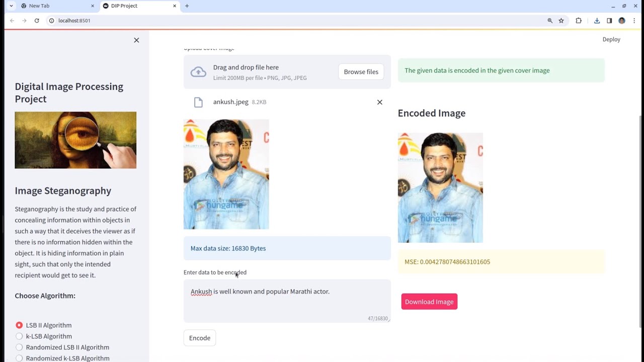644x362 pixels.
Task: Click the Download Image button
Action: (429, 302)
